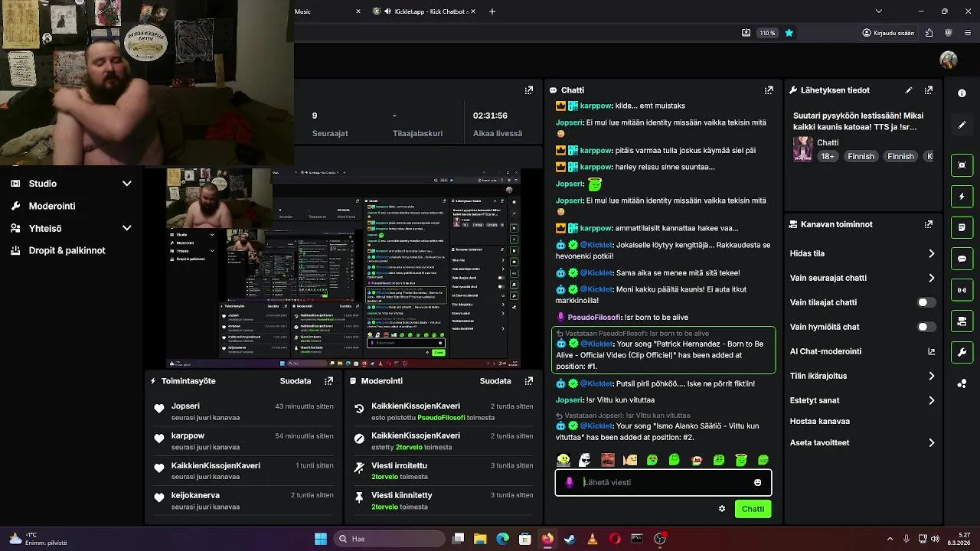Open the emoji picker in chat input

click(x=758, y=482)
